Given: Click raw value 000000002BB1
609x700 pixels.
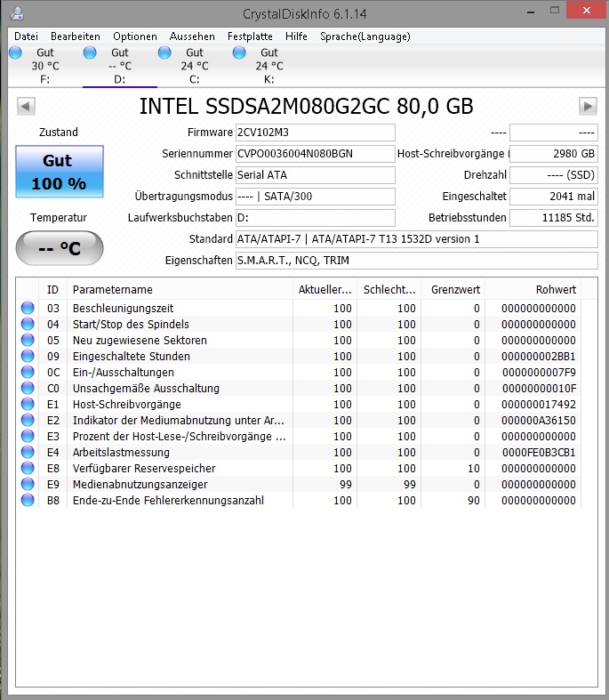Looking at the screenshot, I should 539,357.
